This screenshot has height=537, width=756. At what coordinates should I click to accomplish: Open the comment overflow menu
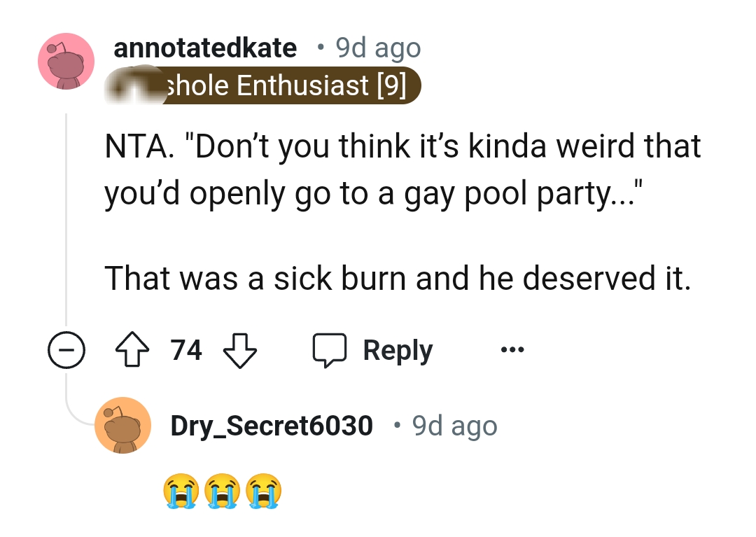pyautogui.click(x=511, y=349)
